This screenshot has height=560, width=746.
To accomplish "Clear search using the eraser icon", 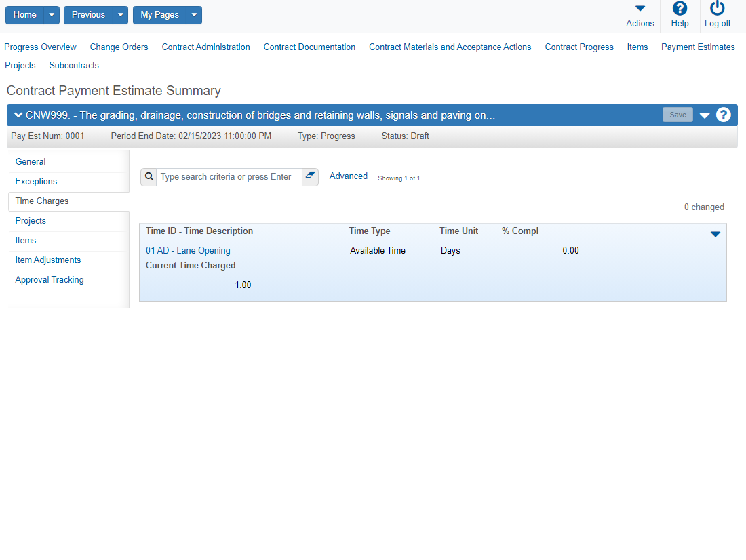I will [x=310, y=175].
